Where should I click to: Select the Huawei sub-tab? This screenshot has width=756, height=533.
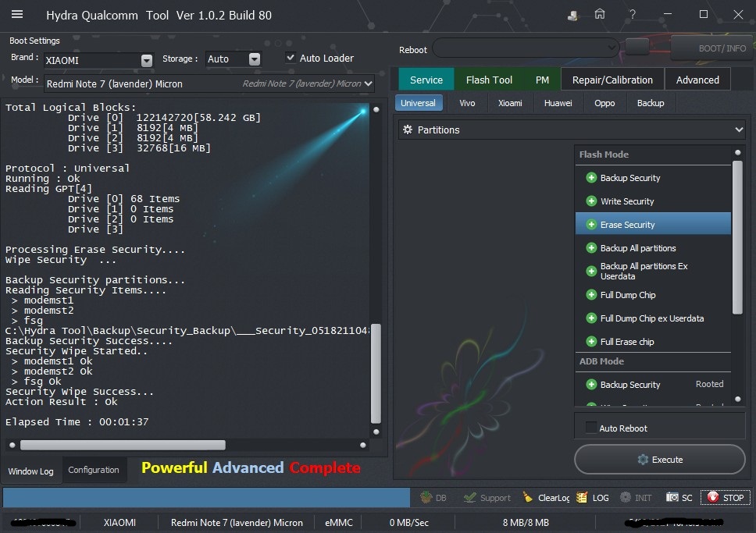(558, 103)
